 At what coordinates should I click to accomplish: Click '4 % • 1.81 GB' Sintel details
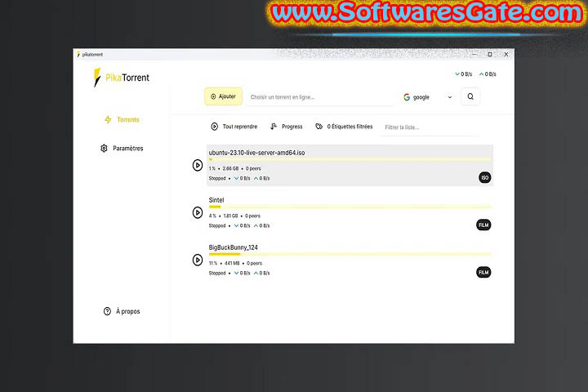pos(224,216)
